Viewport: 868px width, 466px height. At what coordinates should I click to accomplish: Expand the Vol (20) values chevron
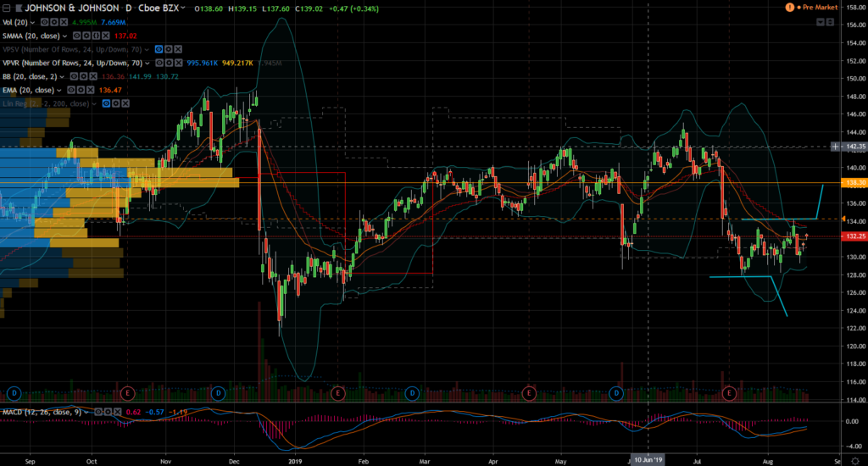[33, 23]
